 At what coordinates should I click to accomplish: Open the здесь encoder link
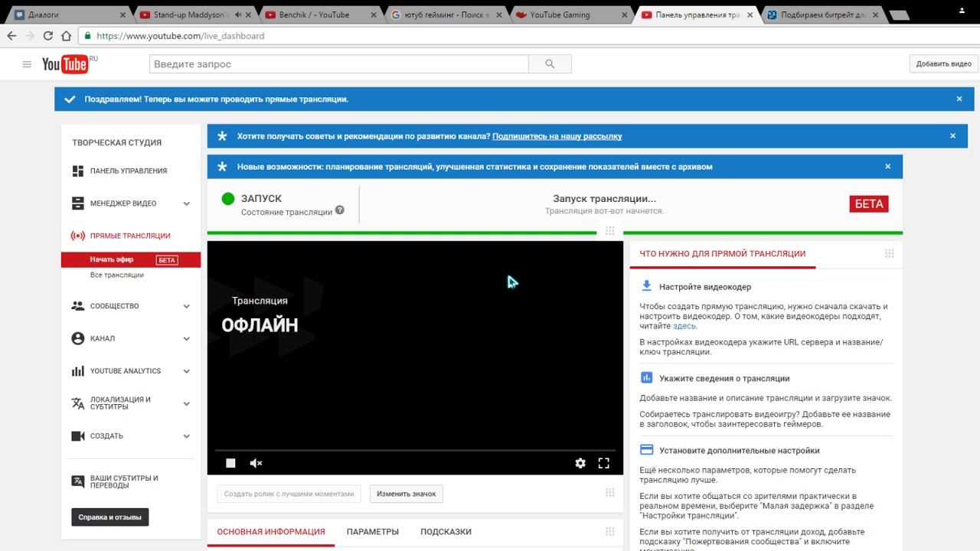[684, 326]
